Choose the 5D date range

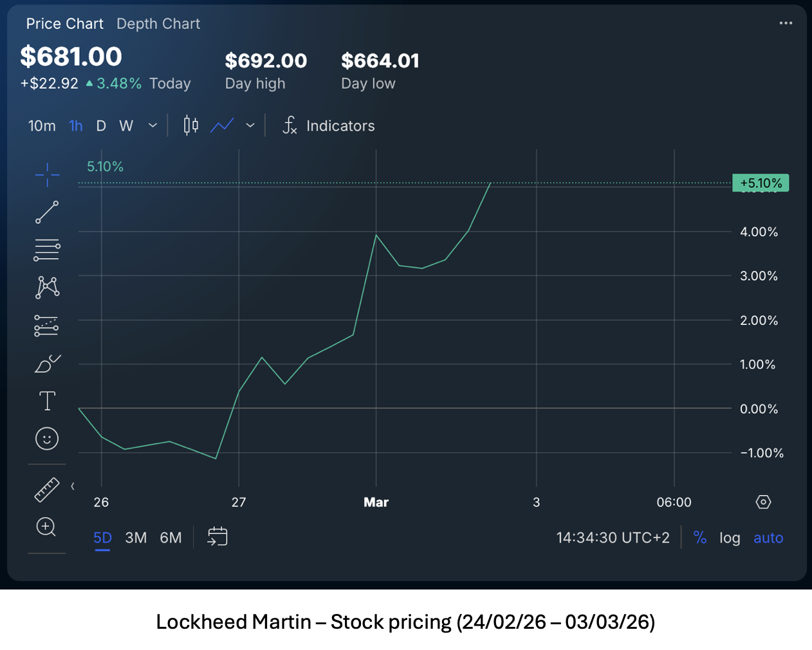[x=103, y=538]
